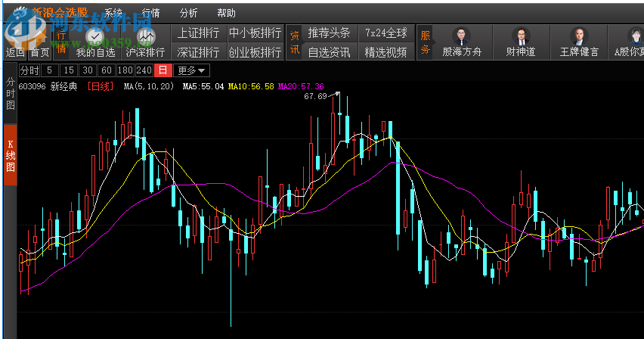This screenshot has width=644, height=339.
Task: Select the 日 daily period
Action: click(163, 70)
